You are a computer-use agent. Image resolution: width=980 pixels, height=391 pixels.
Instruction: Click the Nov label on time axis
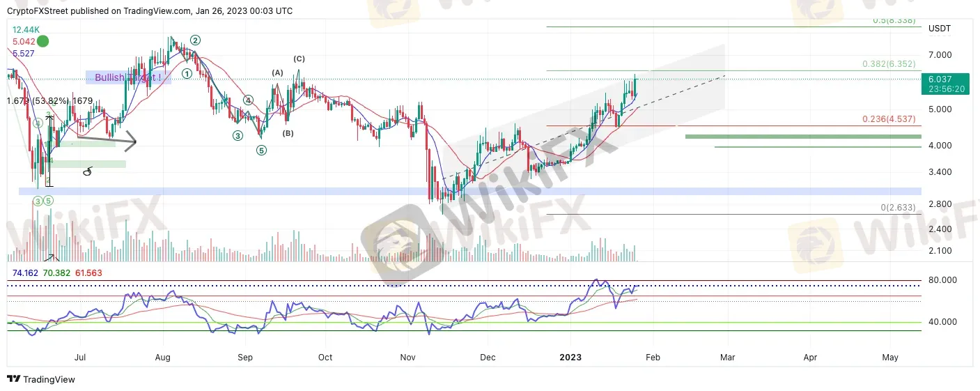pos(408,358)
